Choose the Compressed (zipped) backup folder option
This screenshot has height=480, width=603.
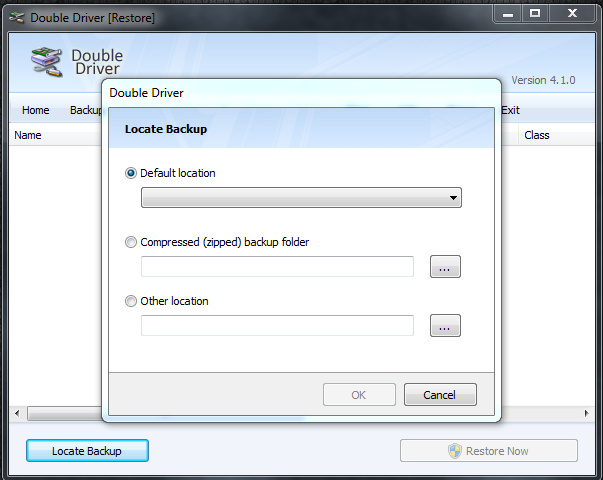(131, 242)
